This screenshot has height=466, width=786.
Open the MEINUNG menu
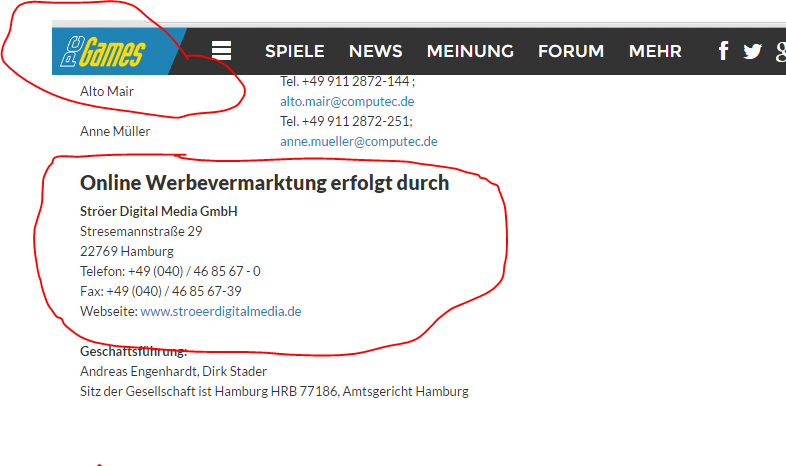point(470,51)
